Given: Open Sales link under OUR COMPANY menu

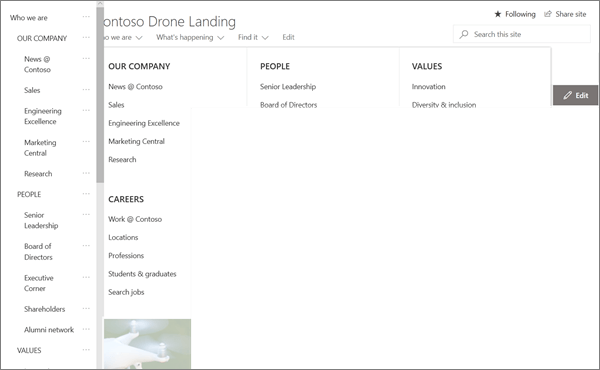Looking at the screenshot, I should tap(116, 105).
